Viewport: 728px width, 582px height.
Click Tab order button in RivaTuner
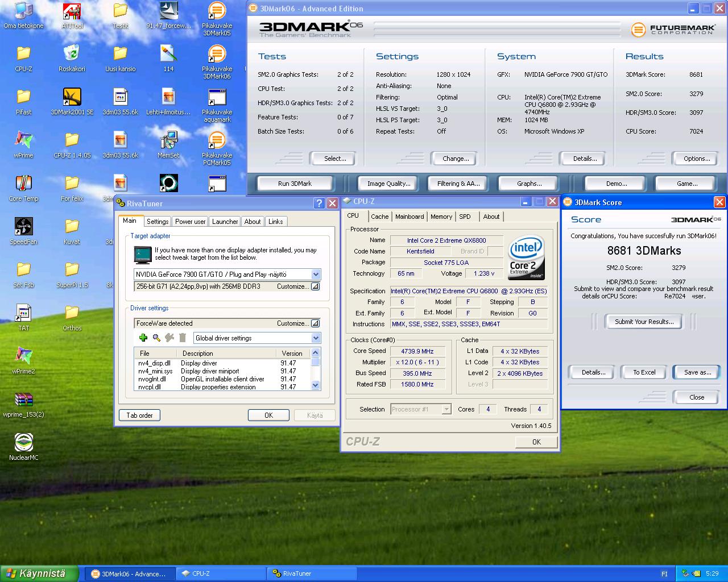[x=139, y=415]
